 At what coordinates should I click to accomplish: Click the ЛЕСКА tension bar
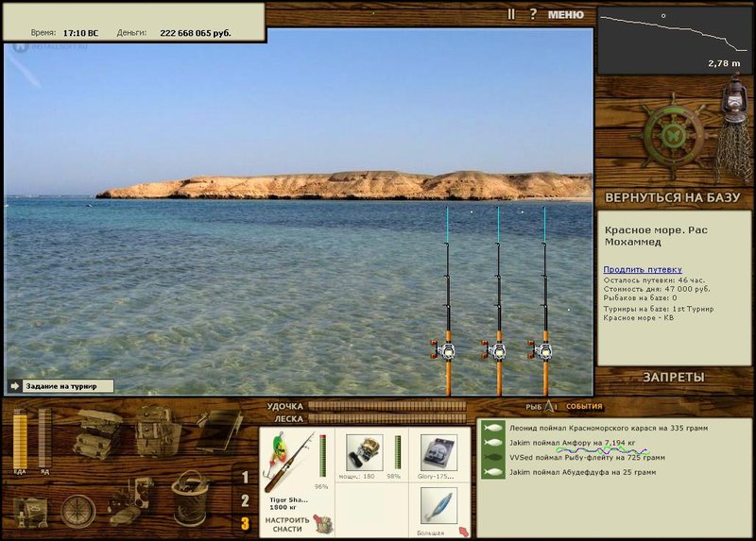pos(387,418)
